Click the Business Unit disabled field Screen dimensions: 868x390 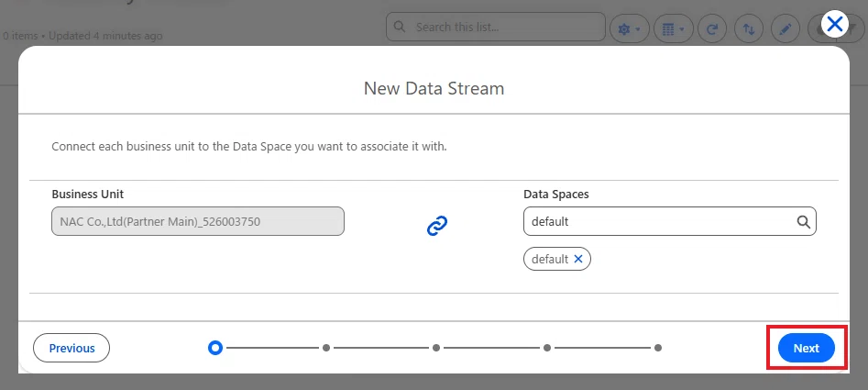(x=198, y=221)
